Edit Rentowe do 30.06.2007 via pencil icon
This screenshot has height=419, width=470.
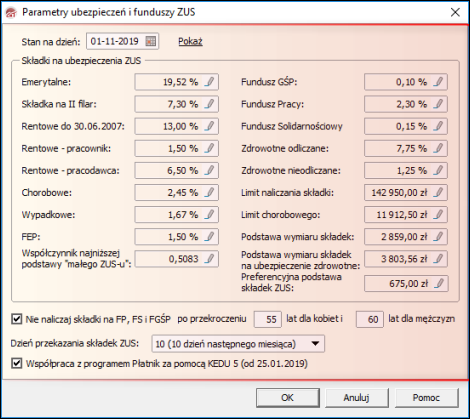209,126
